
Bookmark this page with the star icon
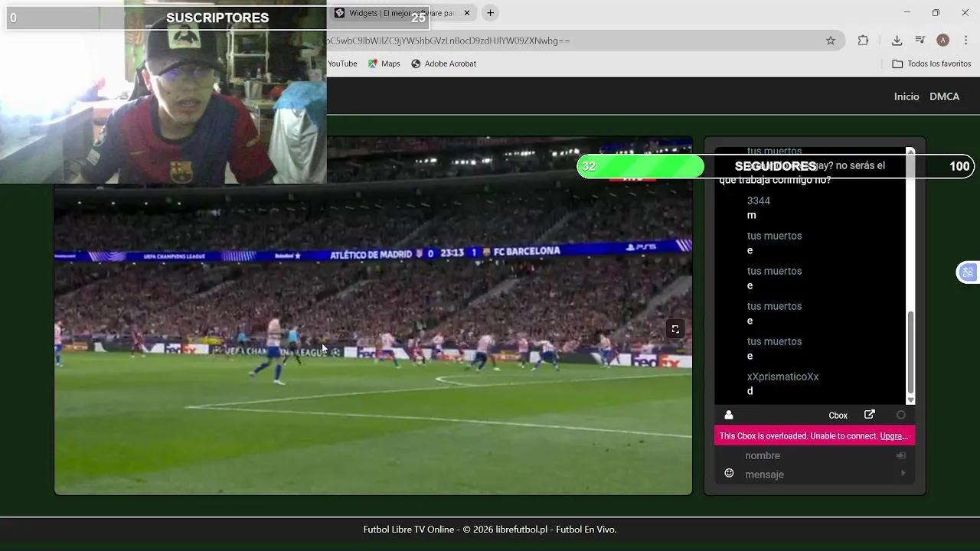click(x=831, y=41)
